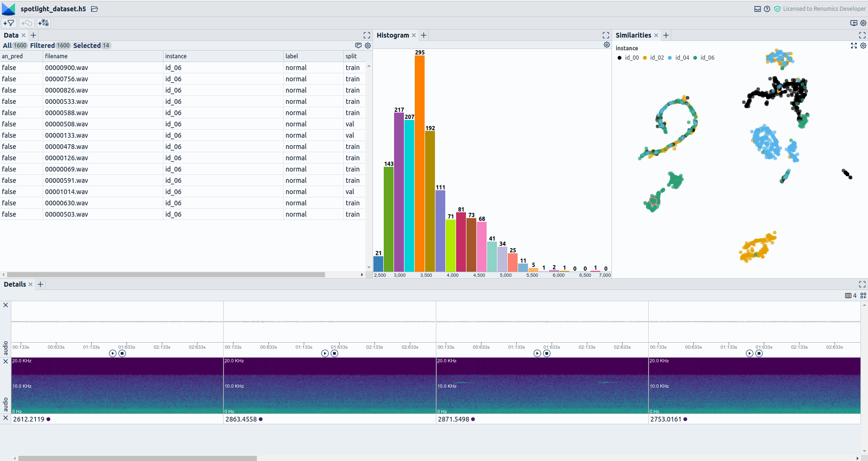The height and width of the screenshot is (461, 868).
Task: Open Similarities plot settings gear
Action: [863, 46]
